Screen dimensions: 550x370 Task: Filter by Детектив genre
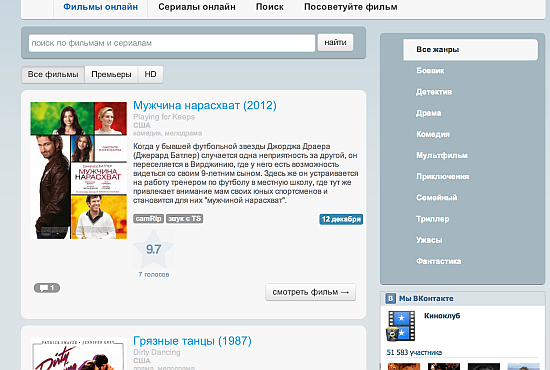(434, 92)
